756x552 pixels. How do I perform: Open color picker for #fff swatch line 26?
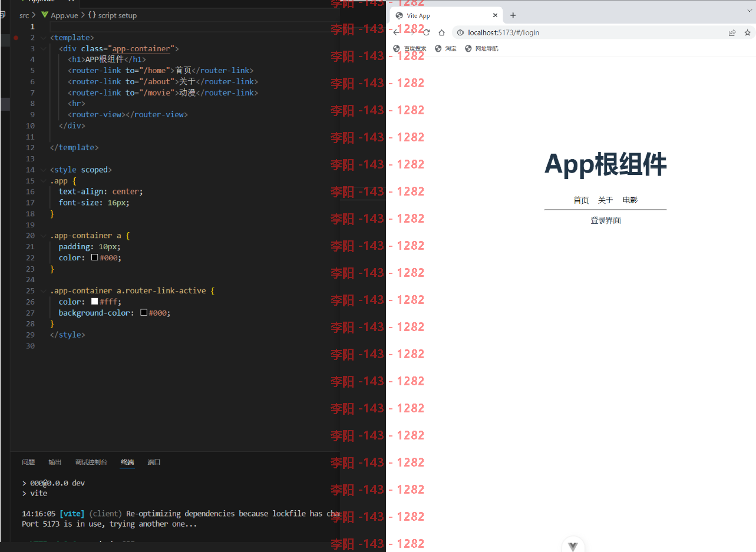(x=94, y=302)
